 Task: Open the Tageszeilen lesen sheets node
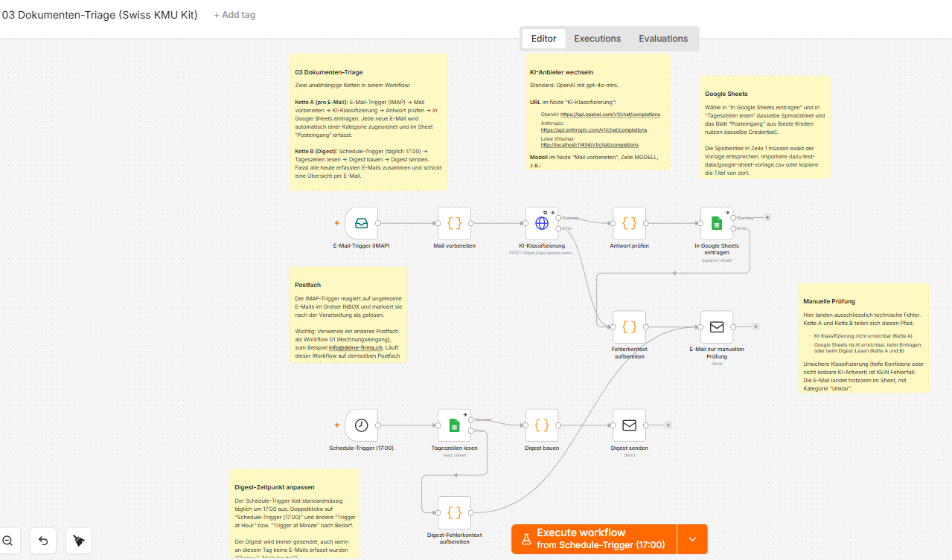[x=454, y=425]
